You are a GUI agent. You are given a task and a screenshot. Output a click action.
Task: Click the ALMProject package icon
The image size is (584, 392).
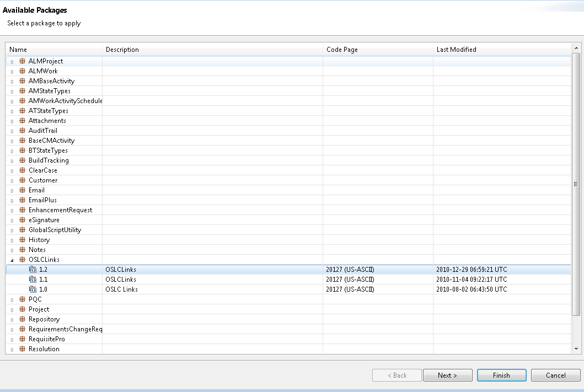[x=22, y=61]
